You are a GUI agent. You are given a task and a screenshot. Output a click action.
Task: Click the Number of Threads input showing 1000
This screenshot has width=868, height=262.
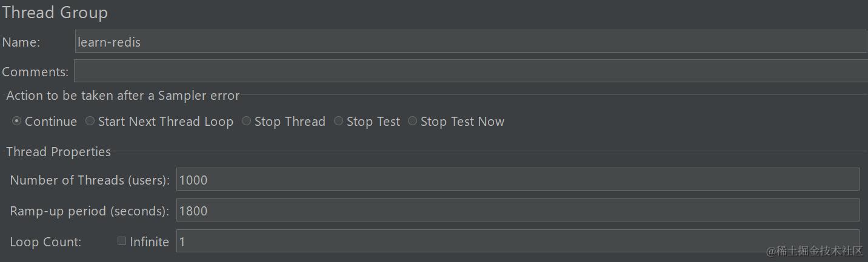pos(517,180)
